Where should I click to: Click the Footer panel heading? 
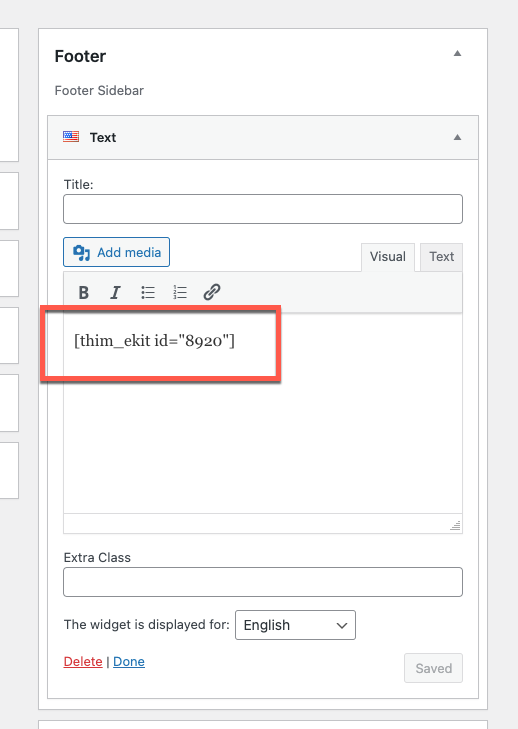click(x=80, y=56)
